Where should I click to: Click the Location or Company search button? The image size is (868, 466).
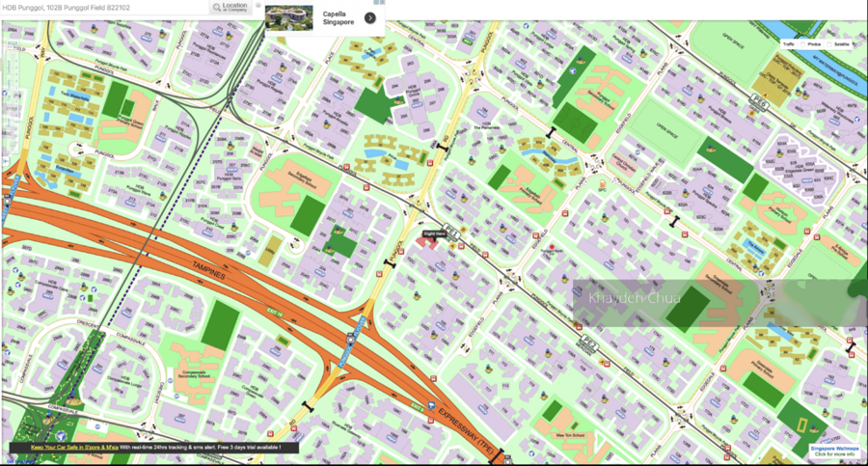(230, 7)
